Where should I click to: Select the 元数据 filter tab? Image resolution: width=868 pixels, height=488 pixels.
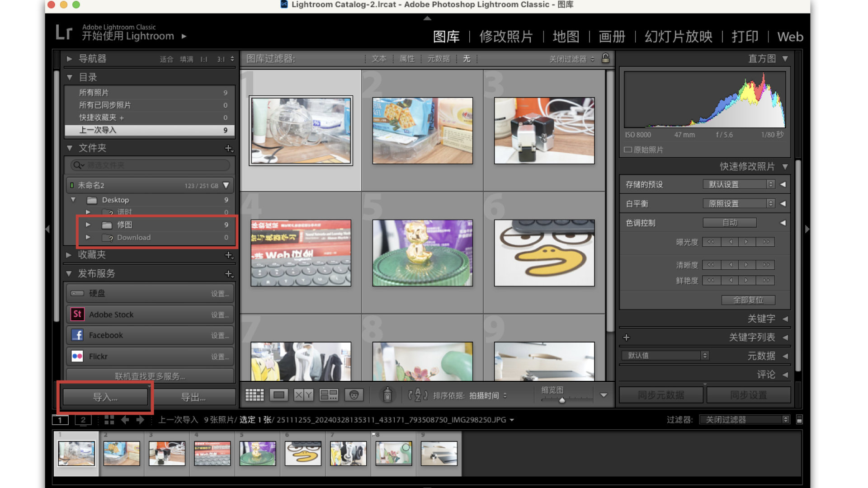pyautogui.click(x=439, y=59)
